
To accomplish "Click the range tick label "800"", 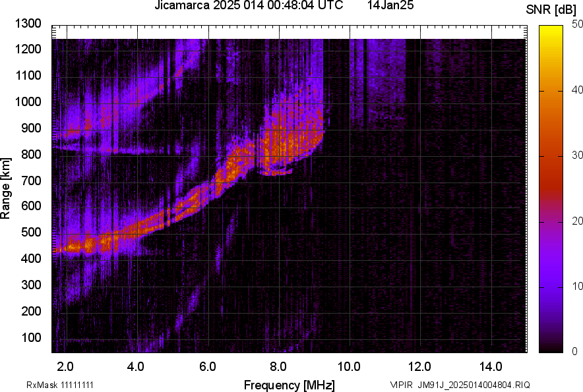I will (x=31, y=154).
